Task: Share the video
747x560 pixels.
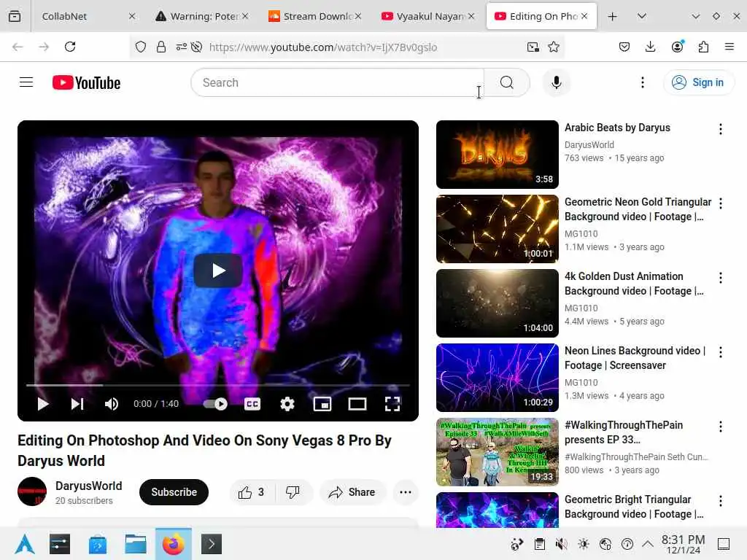Action: pos(352,492)
